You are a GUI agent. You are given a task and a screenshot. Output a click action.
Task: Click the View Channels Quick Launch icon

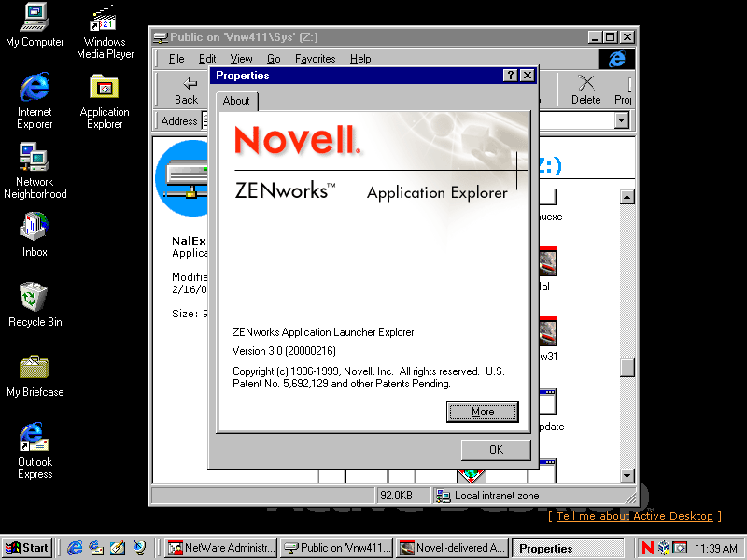[139, 548]
